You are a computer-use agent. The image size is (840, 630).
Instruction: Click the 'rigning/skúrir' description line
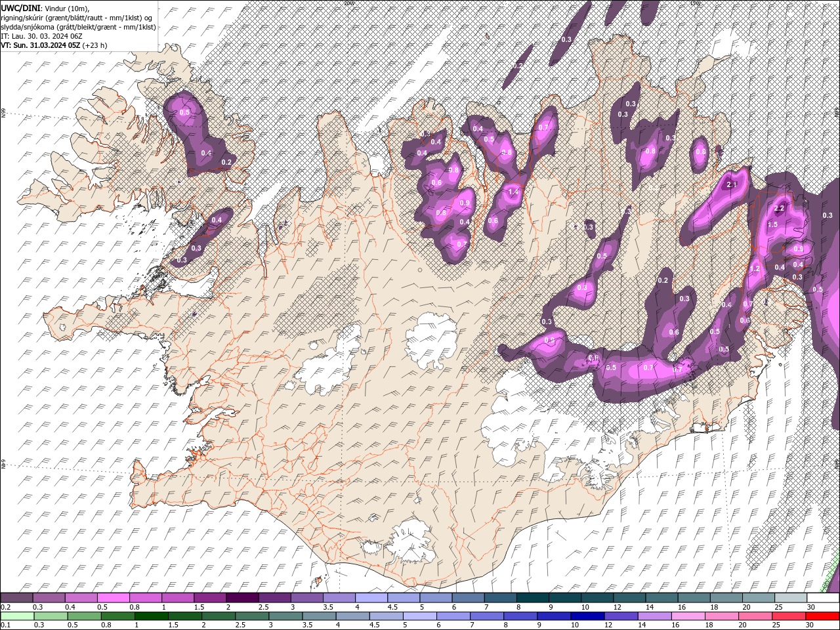coord(77,18)
